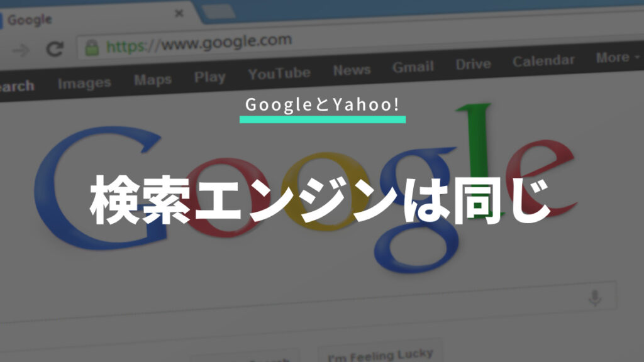Screen dimensions: 644x362
Task: Select Search in the black navigation bar
Action: pyautogui.click(x=16, y=86)
